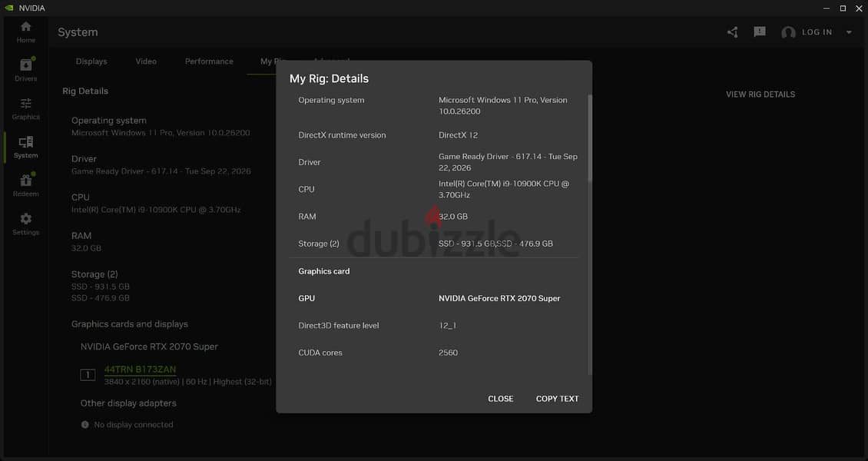
Task: Click the 32.0 GB RAM value in dialog
Action: pos(453,217)
